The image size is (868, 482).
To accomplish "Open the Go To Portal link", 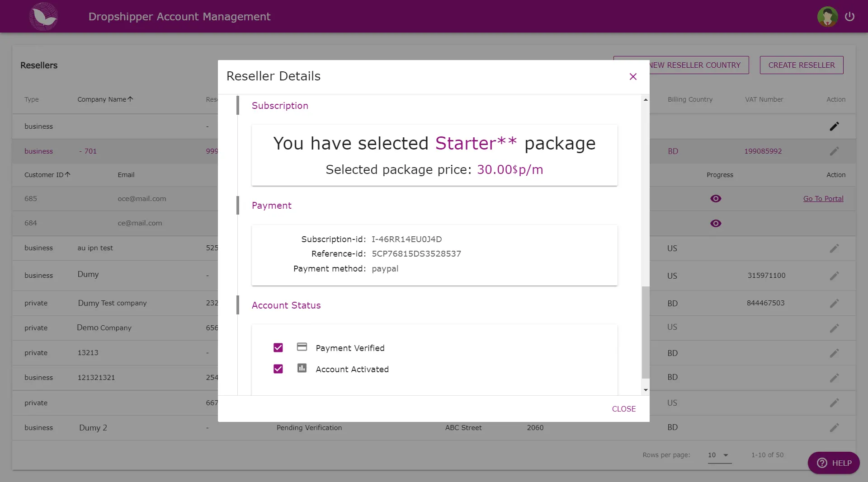I will click(x=823, y=199).
